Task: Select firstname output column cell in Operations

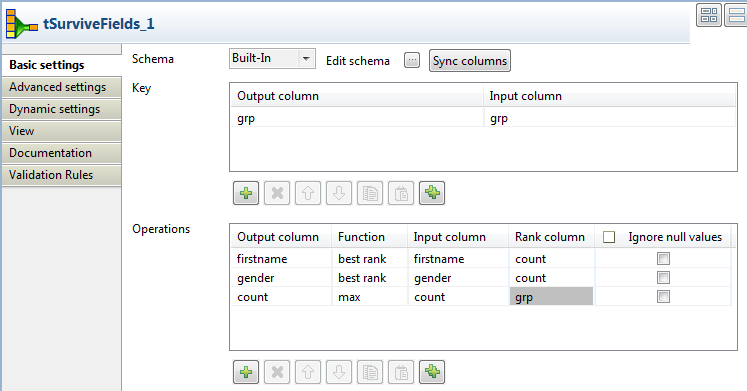Action: [282, 259]
